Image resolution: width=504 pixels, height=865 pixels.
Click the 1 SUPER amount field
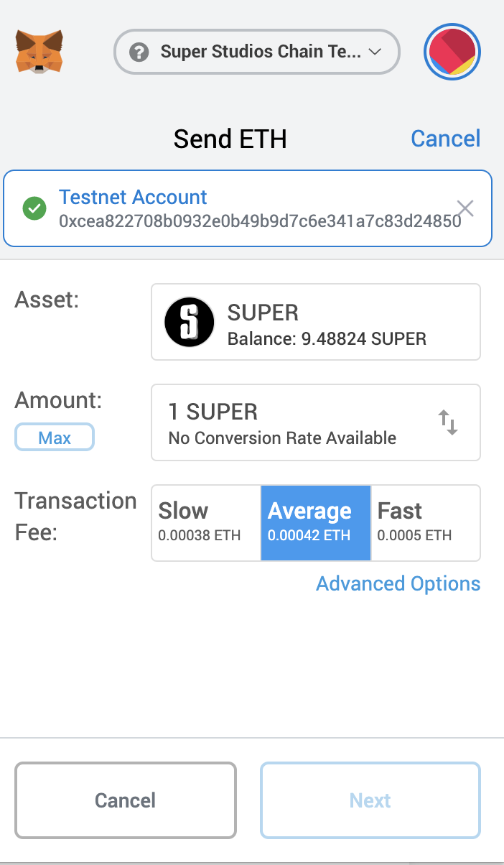click(x=287, y=422)
